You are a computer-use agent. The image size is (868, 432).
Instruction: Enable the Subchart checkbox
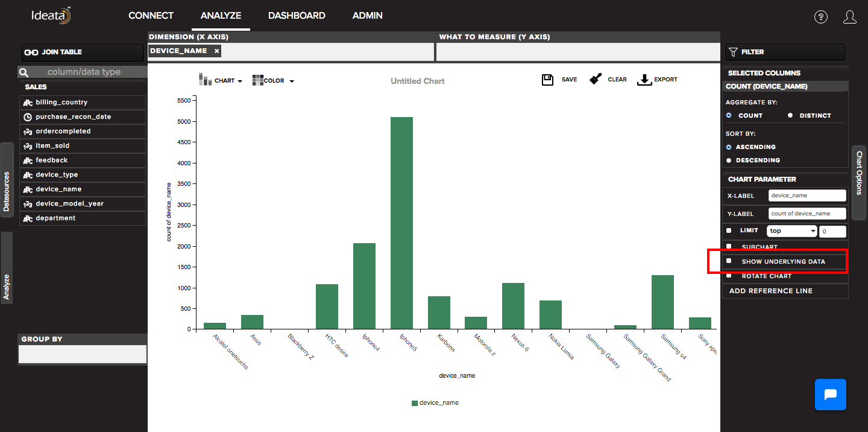click(x=729, y=246)
